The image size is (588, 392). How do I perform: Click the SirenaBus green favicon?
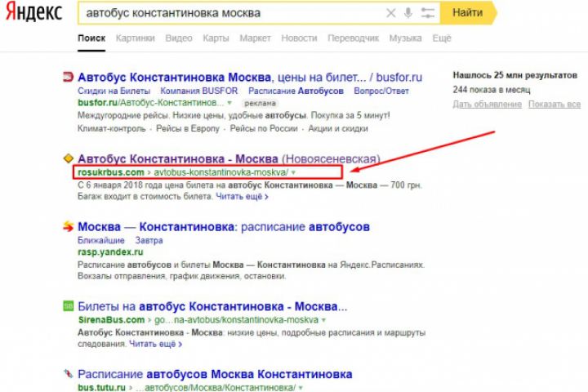click(68, 306)
